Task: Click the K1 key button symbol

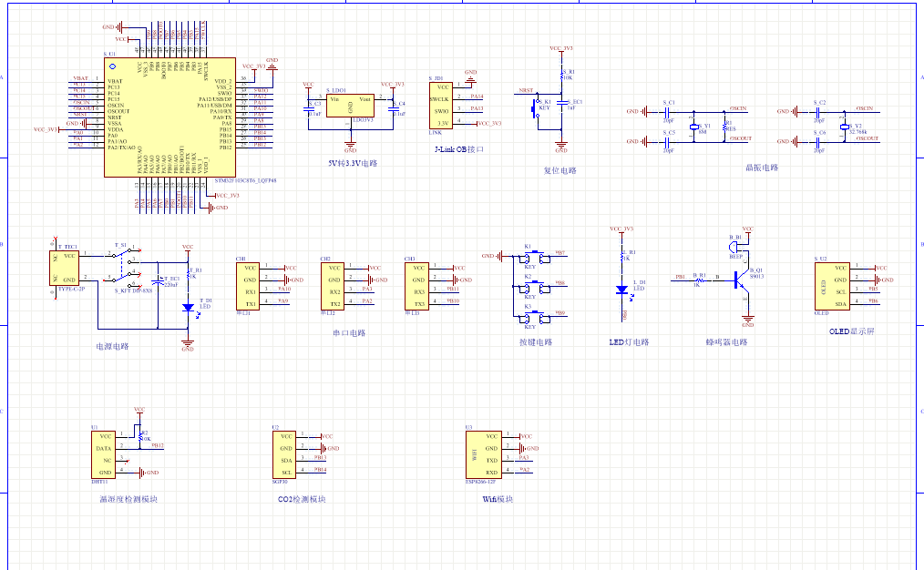Action: pos(536,258)
